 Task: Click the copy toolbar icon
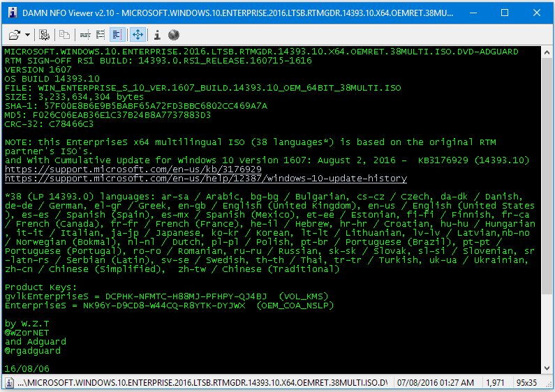coord(64,35)
